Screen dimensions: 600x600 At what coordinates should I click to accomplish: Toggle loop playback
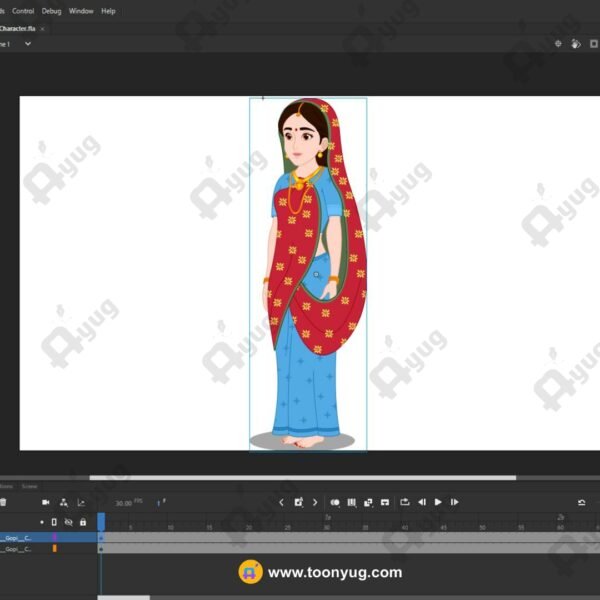[405, 502]
